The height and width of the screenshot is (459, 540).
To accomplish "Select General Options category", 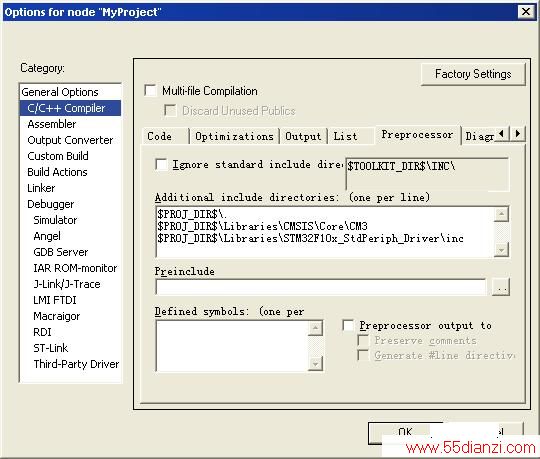I will (x=60, y=92).
